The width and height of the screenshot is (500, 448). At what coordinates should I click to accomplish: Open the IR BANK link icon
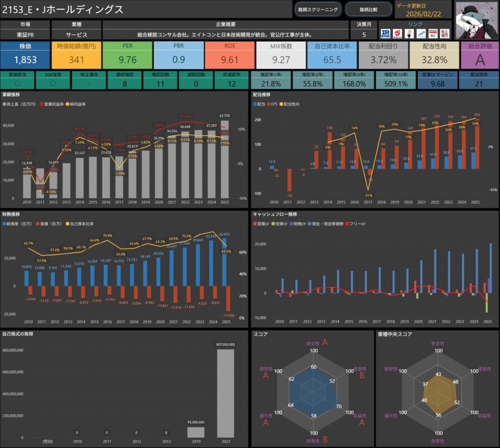[x=385, y=33]
